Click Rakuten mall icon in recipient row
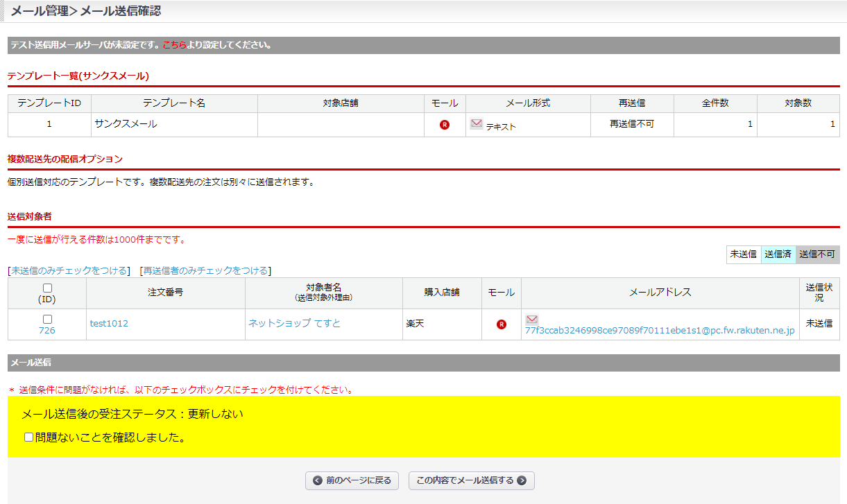 (x=502, y=324)
